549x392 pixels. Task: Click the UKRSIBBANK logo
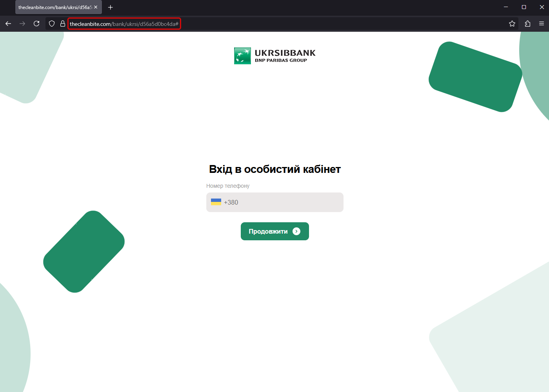(x=275, y=56)
